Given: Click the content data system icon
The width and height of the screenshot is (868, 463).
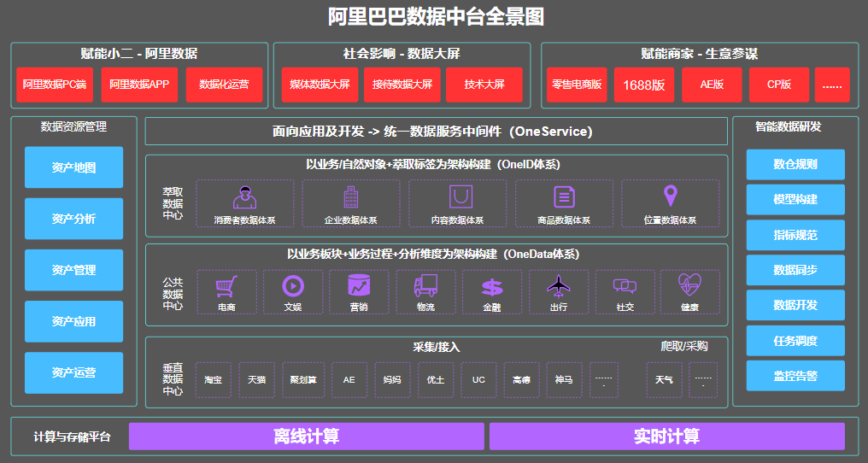Looking at the screenshot, I should (460, 196).
